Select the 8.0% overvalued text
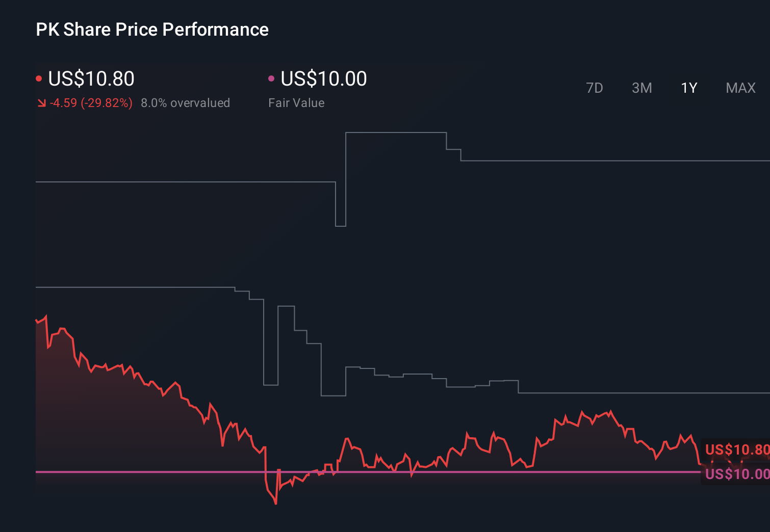770x532 pixels. (x=185, y=103)
